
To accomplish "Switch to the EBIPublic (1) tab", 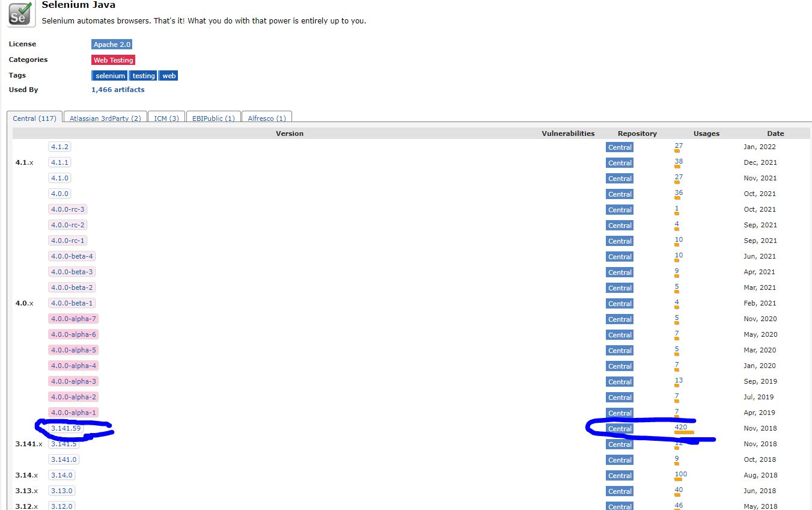I will tap(213, 118).
